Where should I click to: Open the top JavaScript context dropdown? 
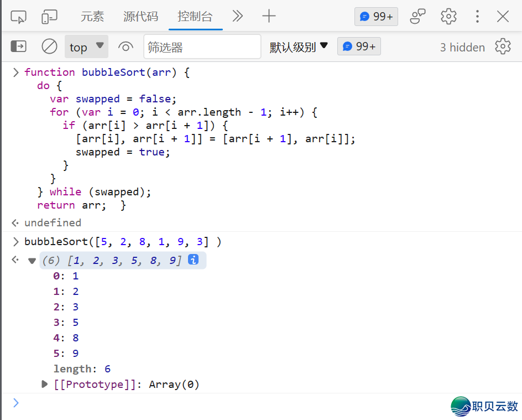pyautogui.click(x=86, y=46)
